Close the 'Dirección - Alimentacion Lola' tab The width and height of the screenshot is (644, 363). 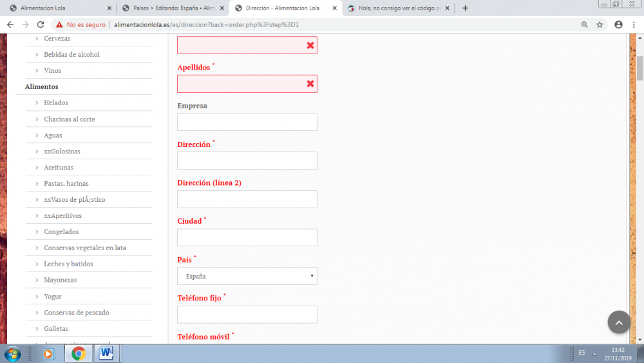coord(335,8)
